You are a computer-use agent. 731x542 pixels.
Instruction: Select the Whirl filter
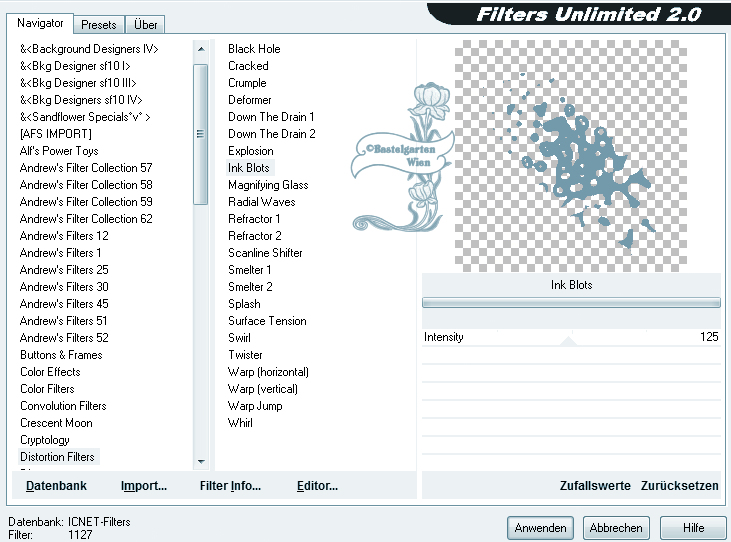coord(240,423)
